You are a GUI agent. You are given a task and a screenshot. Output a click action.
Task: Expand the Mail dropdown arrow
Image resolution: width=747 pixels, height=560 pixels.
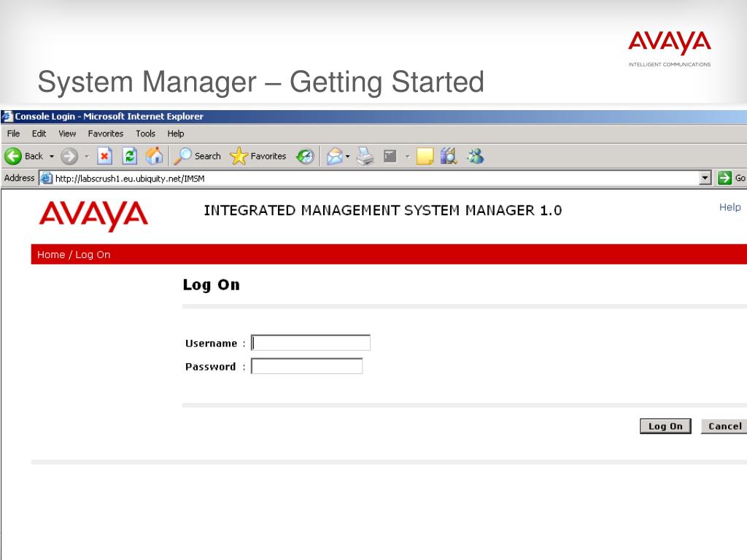348,156
